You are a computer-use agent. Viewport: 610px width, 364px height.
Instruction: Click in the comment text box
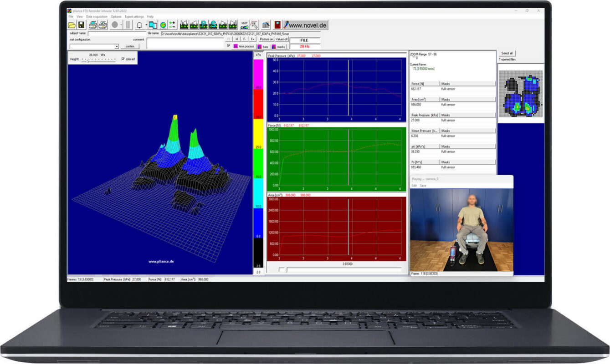point(185,43)
